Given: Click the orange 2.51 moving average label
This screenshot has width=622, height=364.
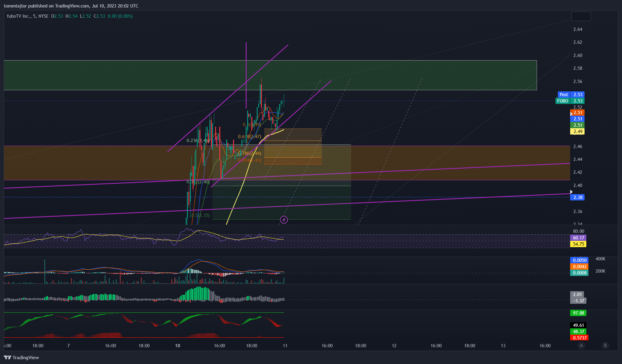Looking at the screenshot, I should [577, 113].
